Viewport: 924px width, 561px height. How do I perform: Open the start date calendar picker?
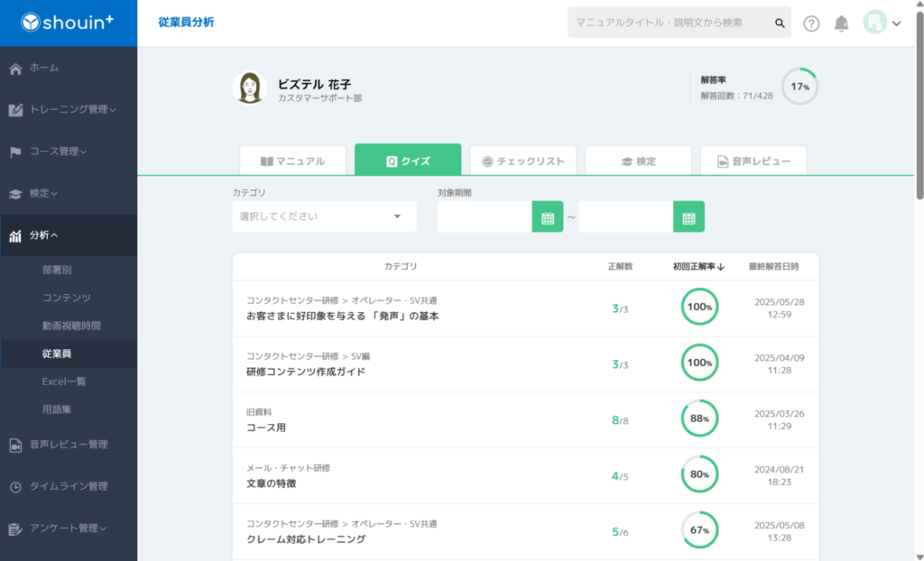tap(547, 217)
